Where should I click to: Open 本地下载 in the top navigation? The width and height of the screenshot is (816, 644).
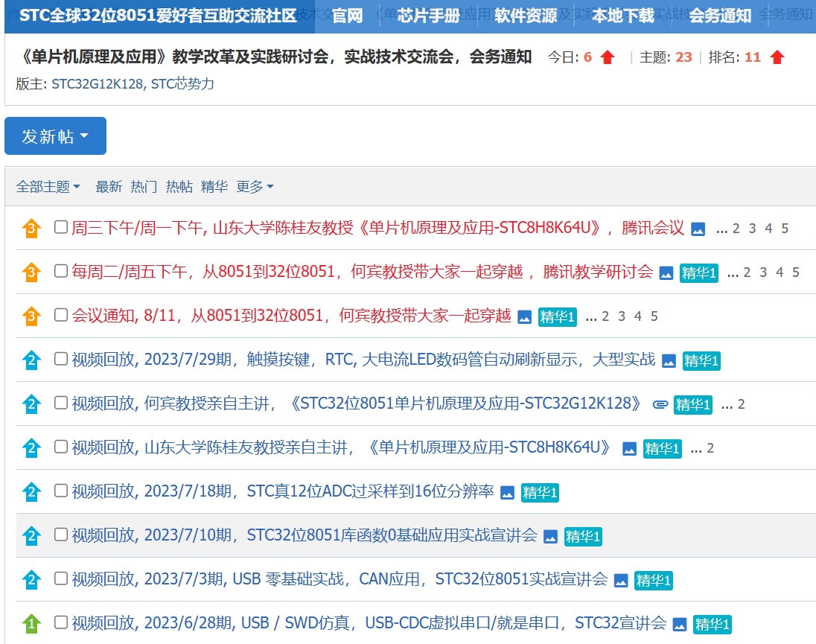click(623, 16)
